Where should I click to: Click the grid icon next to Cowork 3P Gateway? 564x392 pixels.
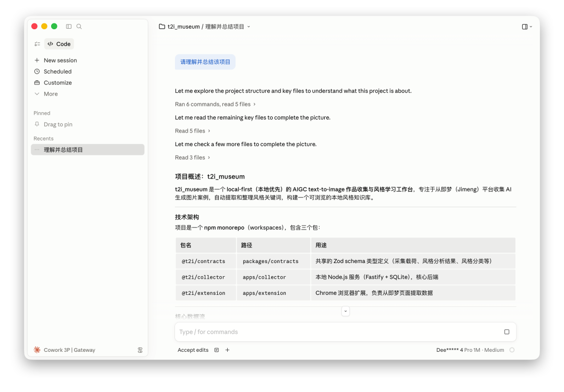pos(140,350)
